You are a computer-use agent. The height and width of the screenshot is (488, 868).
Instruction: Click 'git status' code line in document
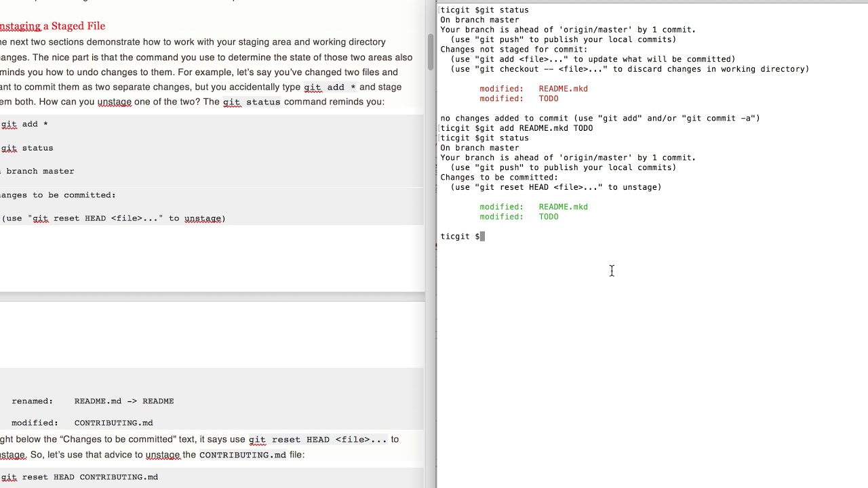pos(26,148)
